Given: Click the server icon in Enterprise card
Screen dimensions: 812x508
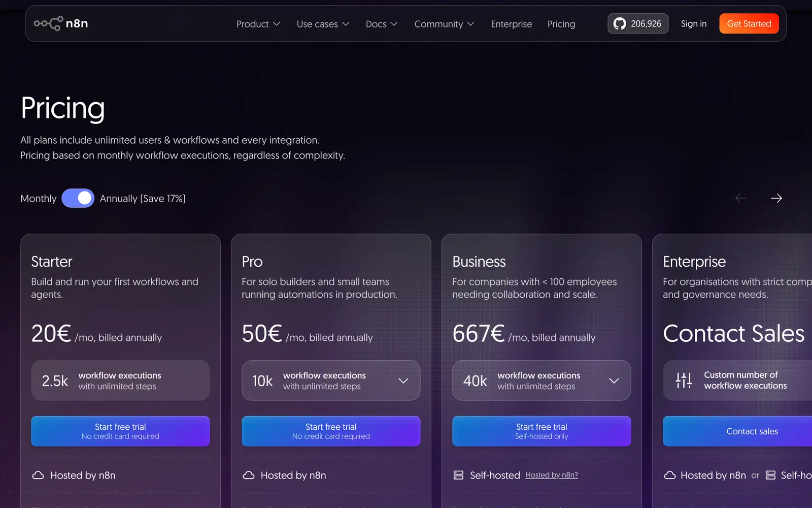Looking at the screenshot, I should 770,475.
